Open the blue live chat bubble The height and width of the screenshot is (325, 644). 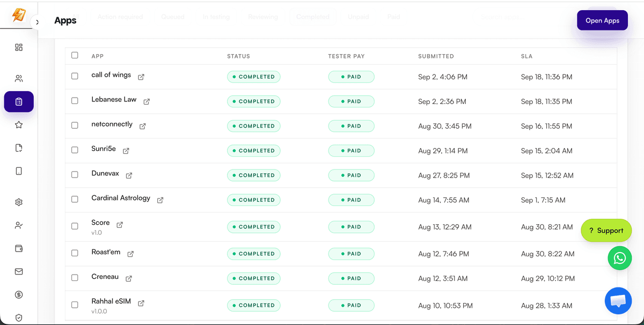[x=618, y=301]
